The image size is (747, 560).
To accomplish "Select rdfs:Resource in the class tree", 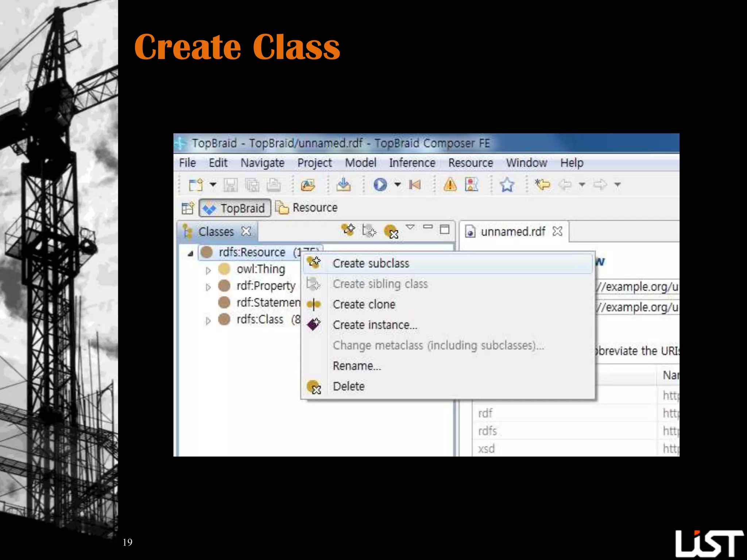I will pyautogui.click(x=252, y=252).
